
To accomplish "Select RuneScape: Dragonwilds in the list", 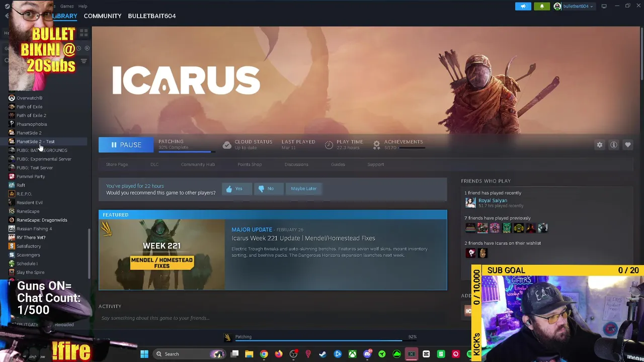I will pos(42,220).
